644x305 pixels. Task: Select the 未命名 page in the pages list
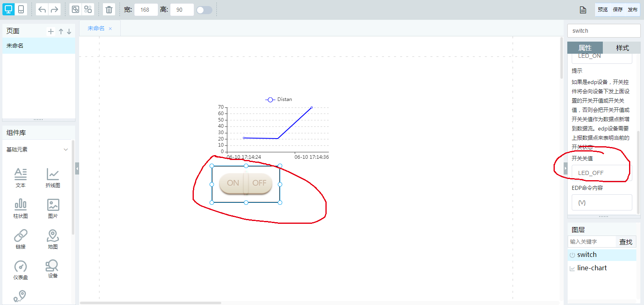[x=39, y=46]
